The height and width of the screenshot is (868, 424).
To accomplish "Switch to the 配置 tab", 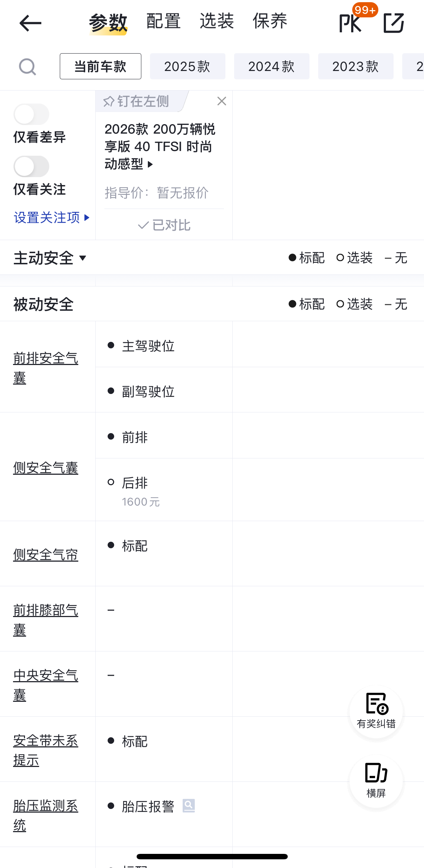I will pyautogui.click(x=163, y=21).
